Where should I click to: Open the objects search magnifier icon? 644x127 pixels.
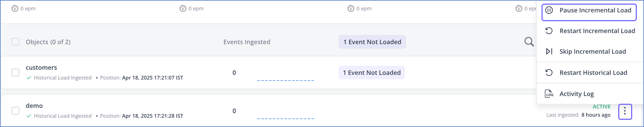coord(529,42)
